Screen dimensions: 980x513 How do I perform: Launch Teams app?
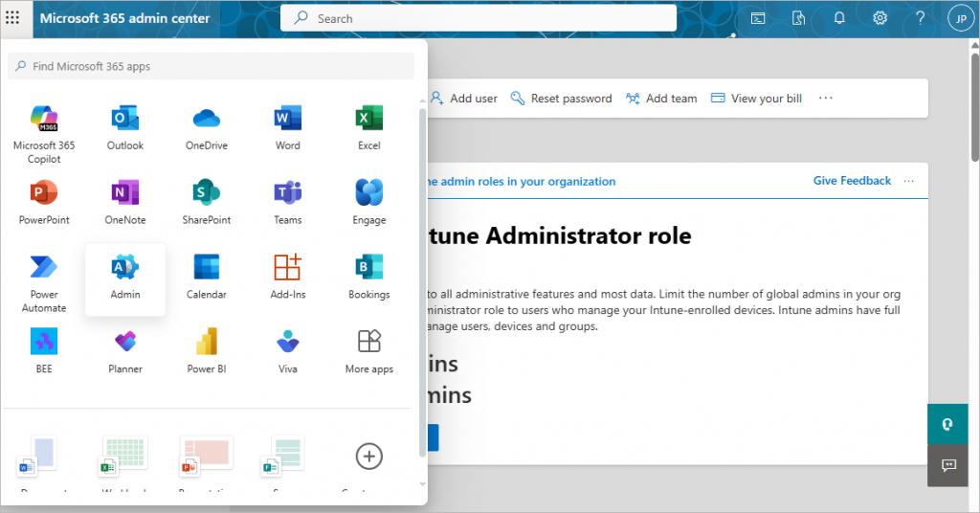pyautogui.click(x=287, y=203)
